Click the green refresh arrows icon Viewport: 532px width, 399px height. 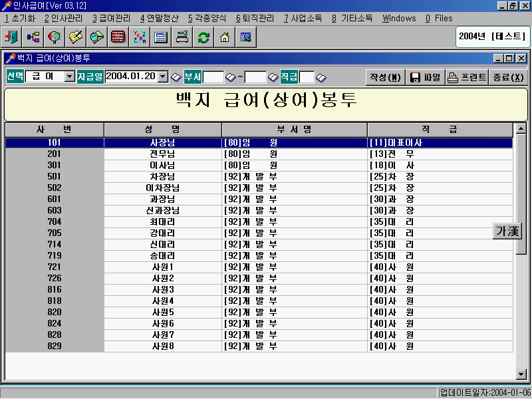pyautogui.click(x=203, y=37)
